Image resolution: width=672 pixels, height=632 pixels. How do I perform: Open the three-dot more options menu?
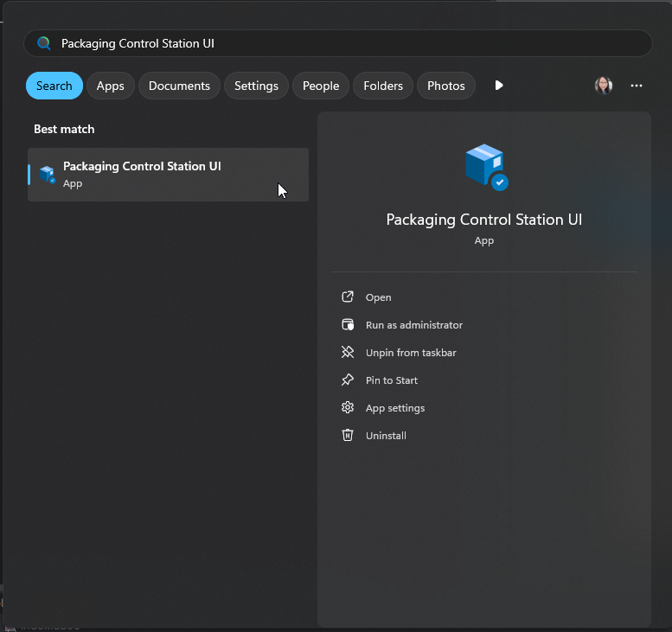637,86
